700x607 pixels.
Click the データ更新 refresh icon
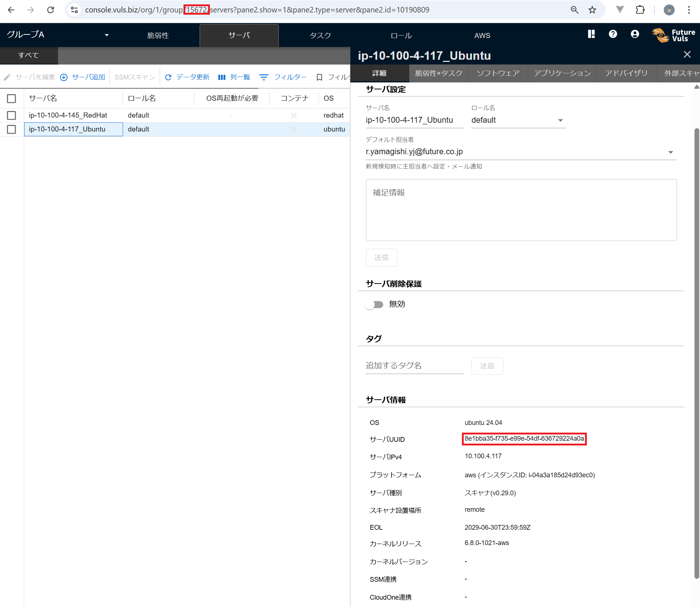[168, 77]
